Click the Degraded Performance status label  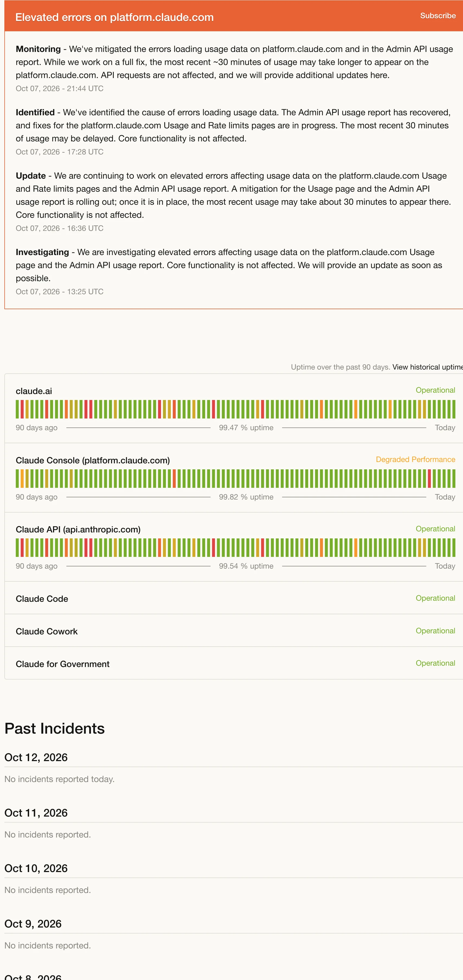click(415, 459)
